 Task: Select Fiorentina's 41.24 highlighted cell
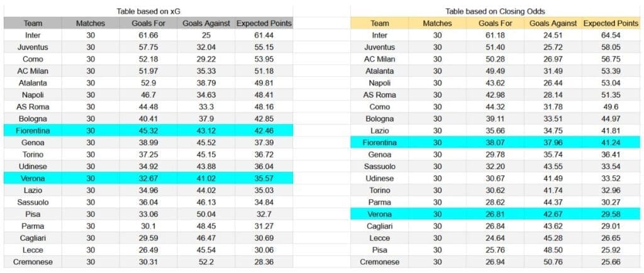click(x=610, y=142)
